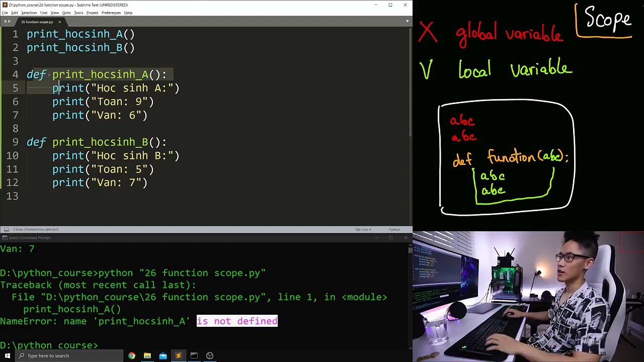The image size is (644, 362).
Task: Open the Preferences menu
Action: (x=111, y=13)
